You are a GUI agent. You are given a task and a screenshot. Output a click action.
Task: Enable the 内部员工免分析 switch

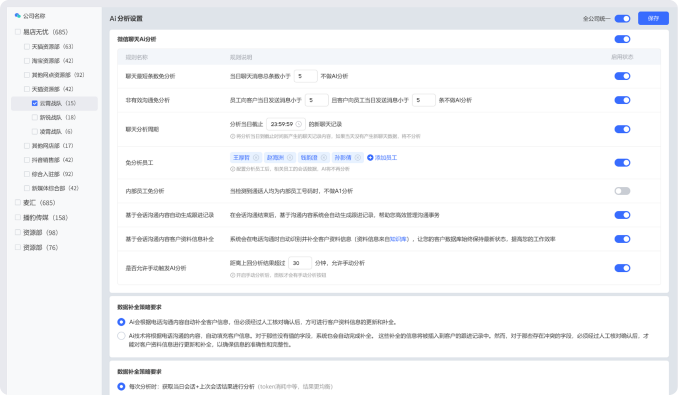(622, 191)
